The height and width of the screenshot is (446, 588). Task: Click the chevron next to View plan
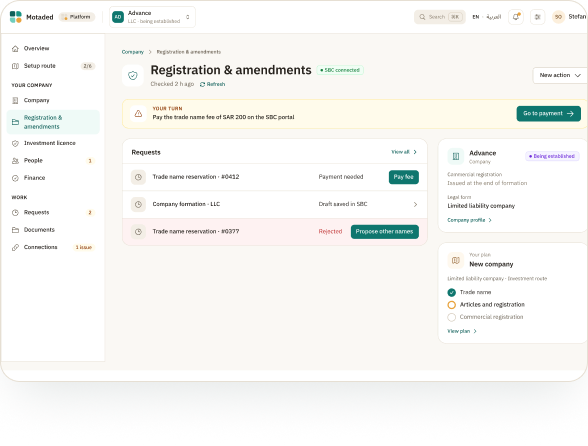475,331
